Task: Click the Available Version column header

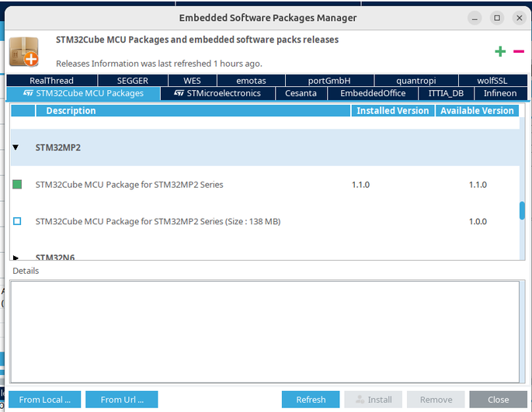Action: [477, 110]
